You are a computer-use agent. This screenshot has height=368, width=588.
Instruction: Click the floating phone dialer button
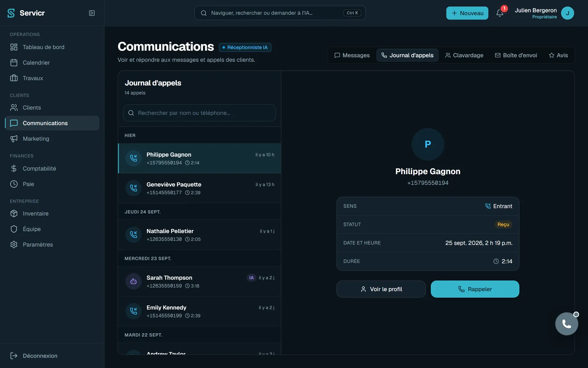[x=566, y=324]
